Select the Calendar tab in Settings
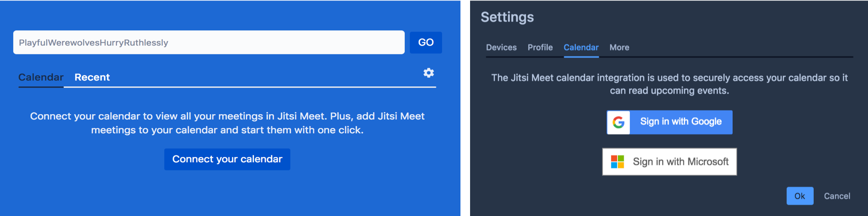 point(581,47)
